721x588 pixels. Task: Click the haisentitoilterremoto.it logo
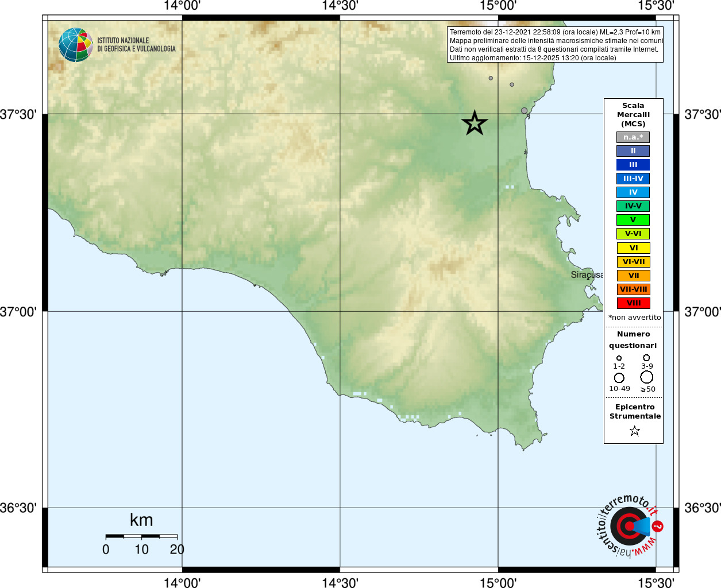pyautogui.click(x=630, y=525)
